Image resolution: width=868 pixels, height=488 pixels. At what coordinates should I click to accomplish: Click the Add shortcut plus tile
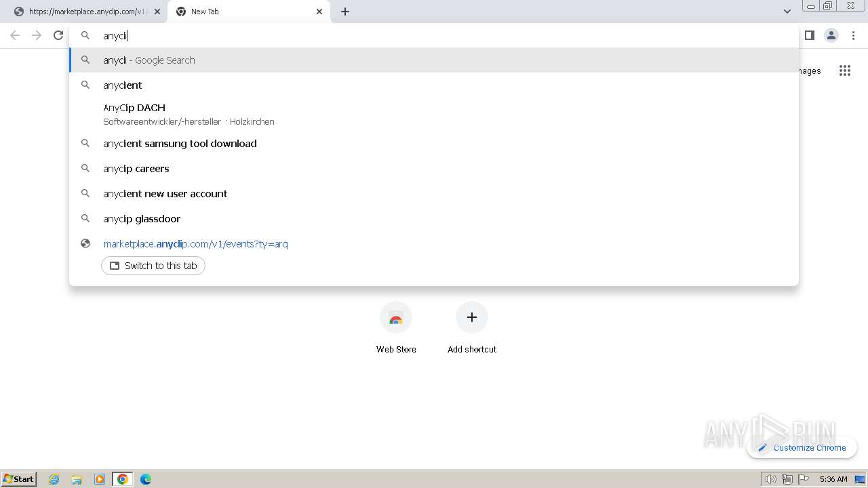[x=472, y=317]
